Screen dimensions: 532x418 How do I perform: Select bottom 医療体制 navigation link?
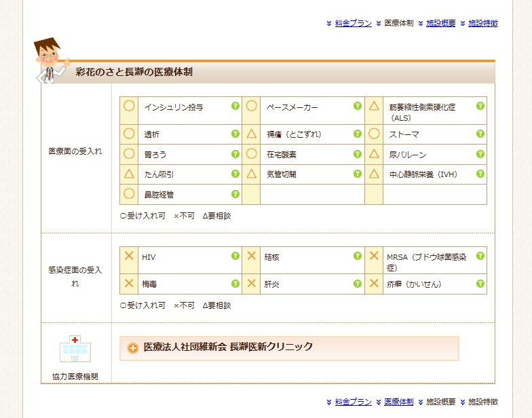(398, 402)
